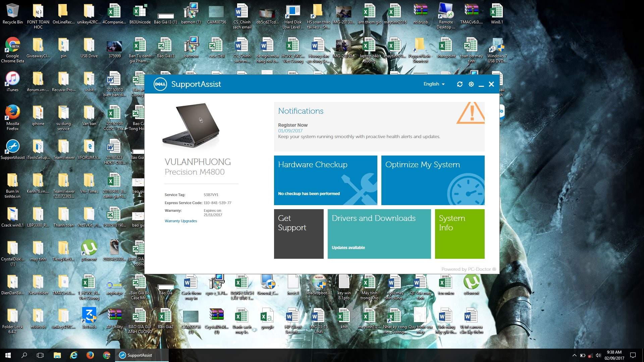Viewport: 644px width, 362px height.
Task: Click the battery icon in system tray
Action: click(583, 355)
